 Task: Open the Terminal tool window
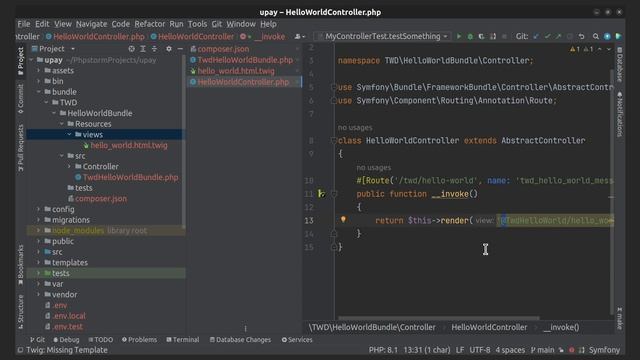tap(182, 340)
